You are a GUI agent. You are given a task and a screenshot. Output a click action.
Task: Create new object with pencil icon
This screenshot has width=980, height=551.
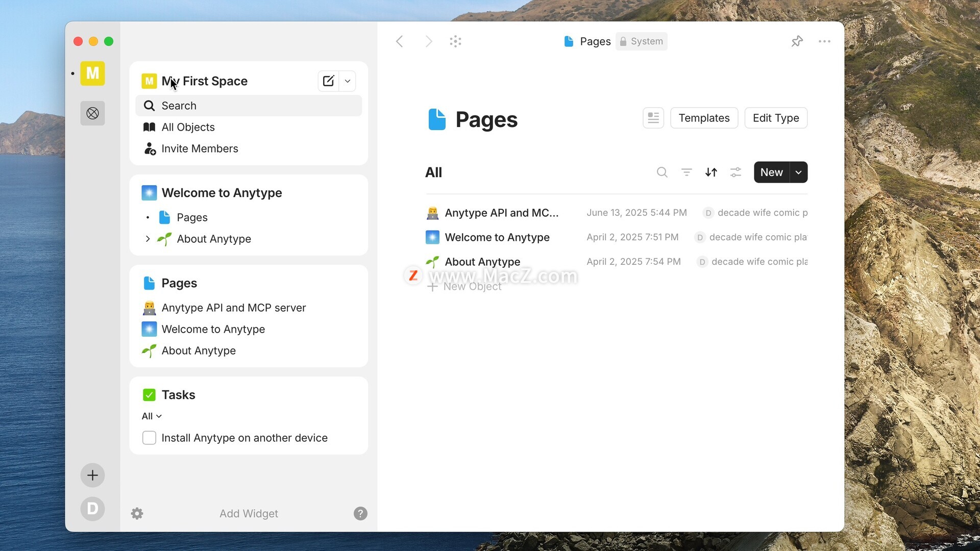tap(328, 81)
